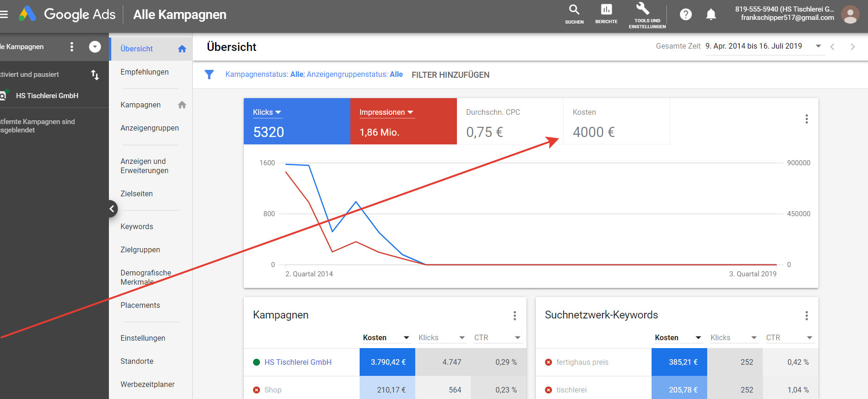
Task: Select HS Tischlerei GmbH in the campaign tree
Action: click(47, 96)
